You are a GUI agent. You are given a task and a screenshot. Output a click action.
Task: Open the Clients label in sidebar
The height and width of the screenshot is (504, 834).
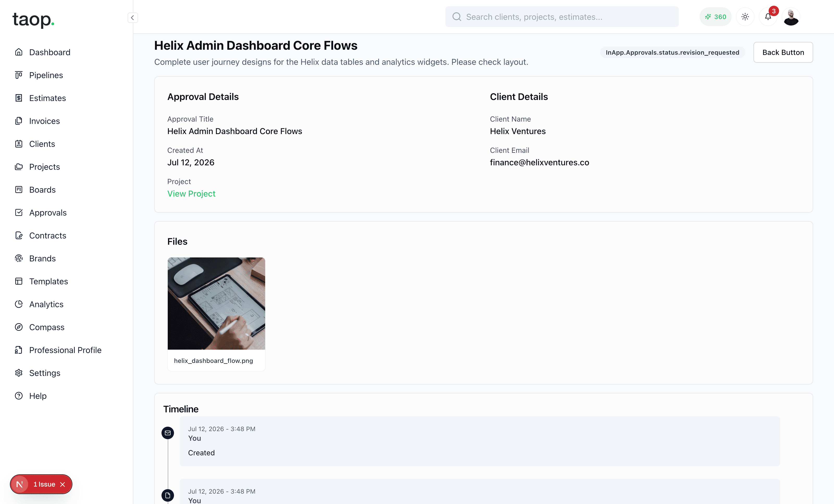(42, 144)
